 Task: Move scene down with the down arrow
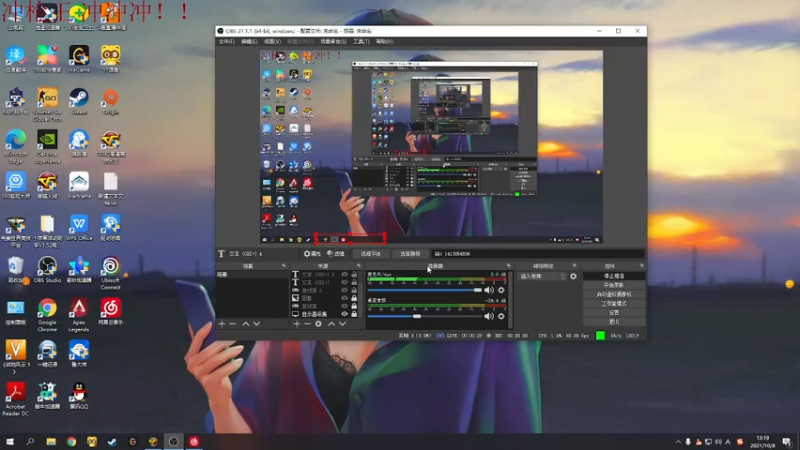point(257,324)
